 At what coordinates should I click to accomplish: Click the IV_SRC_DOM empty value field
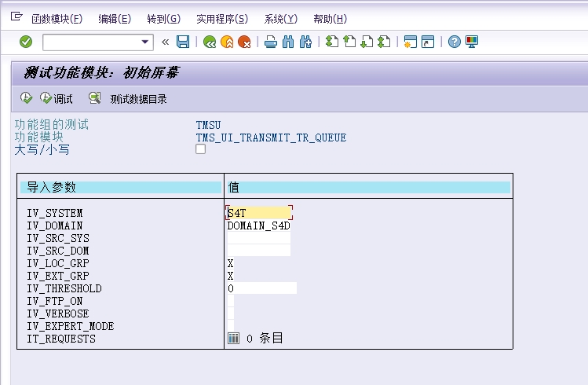click(x=259, y=251)
